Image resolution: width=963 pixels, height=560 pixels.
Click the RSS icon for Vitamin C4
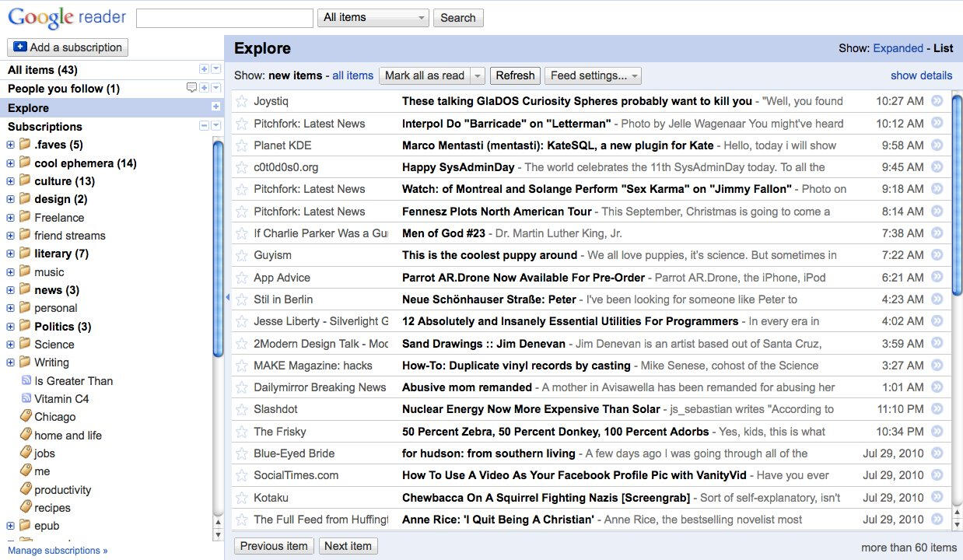coord(26,398)
